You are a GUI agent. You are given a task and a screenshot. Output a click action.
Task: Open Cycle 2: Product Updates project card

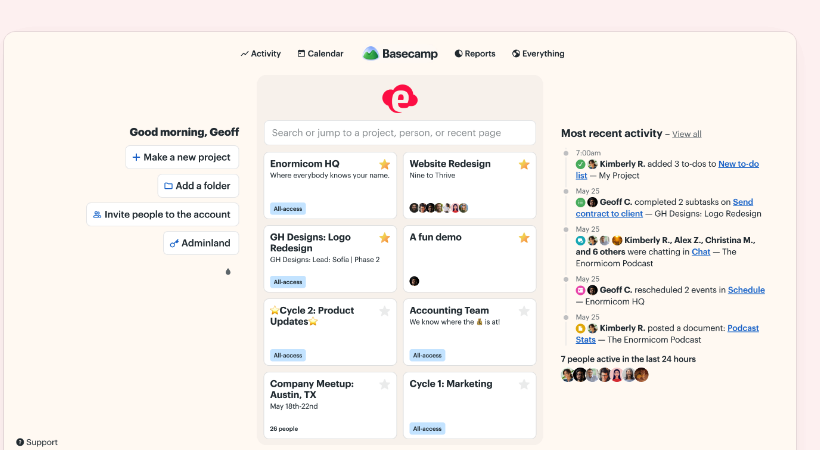click(330, 332)
